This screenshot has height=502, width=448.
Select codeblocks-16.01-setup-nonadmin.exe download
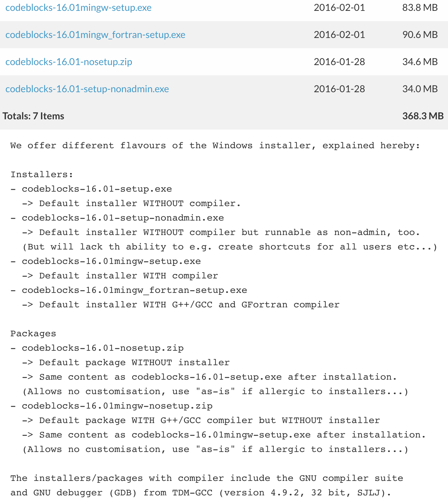click(x=87, y=89)
